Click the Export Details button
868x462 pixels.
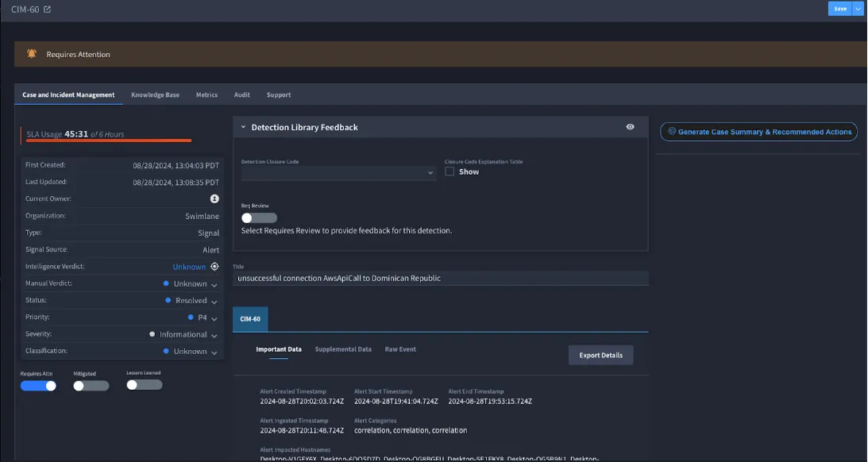(600, 355)
